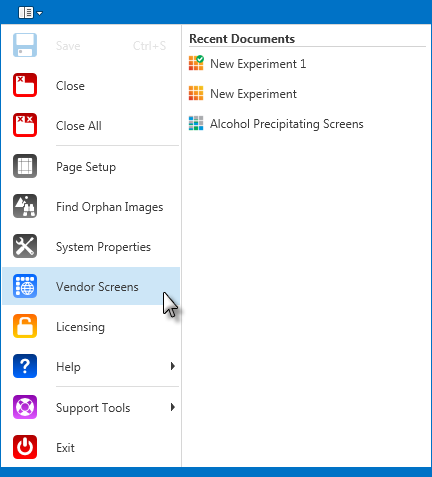
Task: Expand the Help submenu arrow
Action: pos(172,366)
